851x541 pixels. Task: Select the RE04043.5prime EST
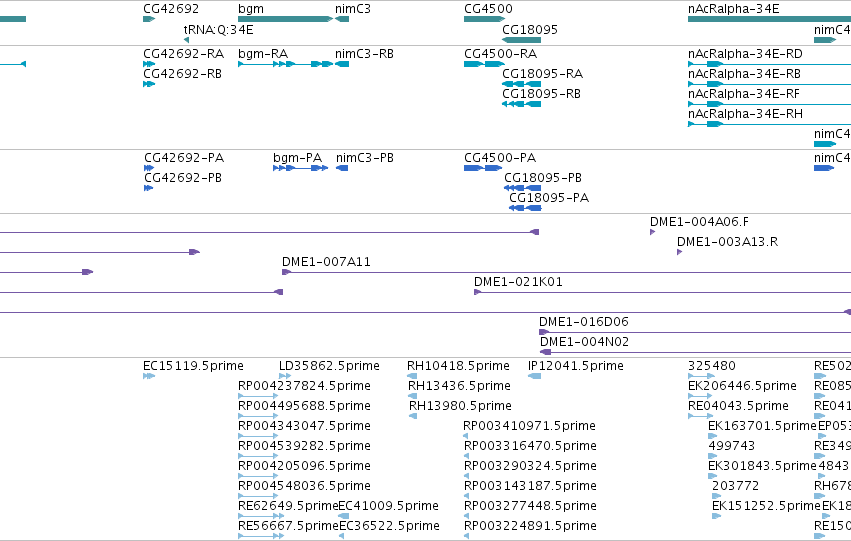701,416
